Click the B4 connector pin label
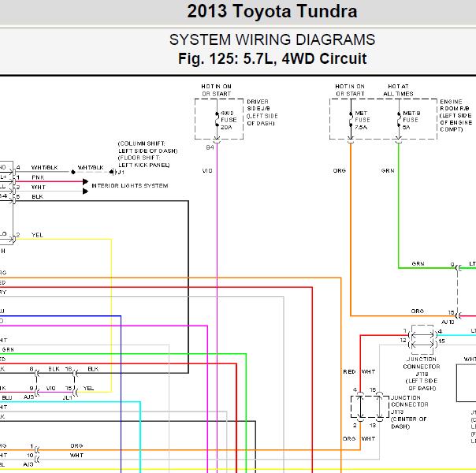Viewport: 476px width, 473px height. [210, 147]
